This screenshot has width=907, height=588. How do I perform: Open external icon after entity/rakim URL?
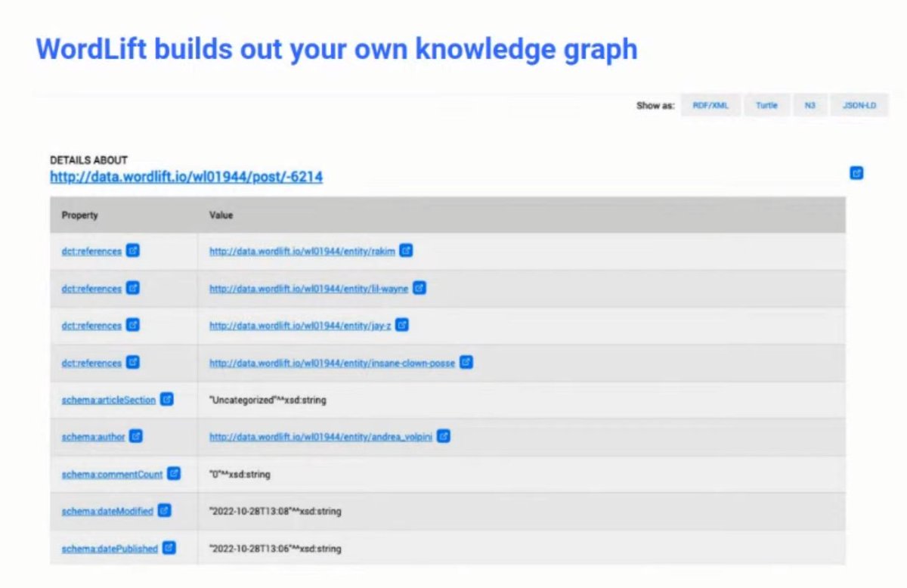(406, 251)
